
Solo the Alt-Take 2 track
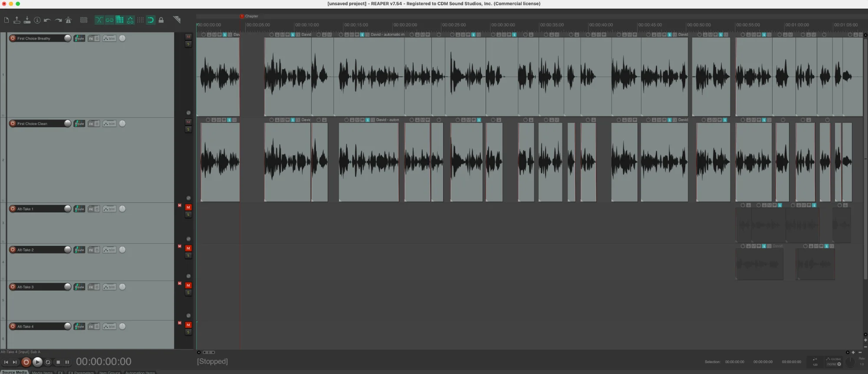188,255
